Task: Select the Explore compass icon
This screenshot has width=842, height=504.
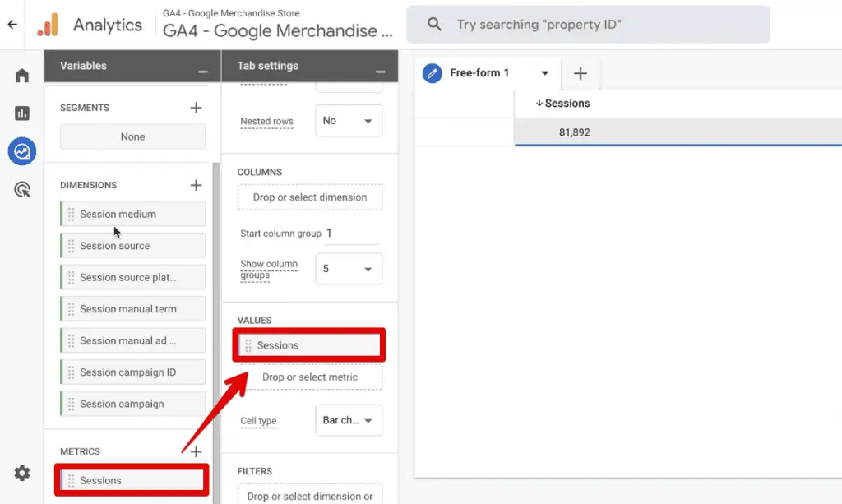Action: coord(21,151)
